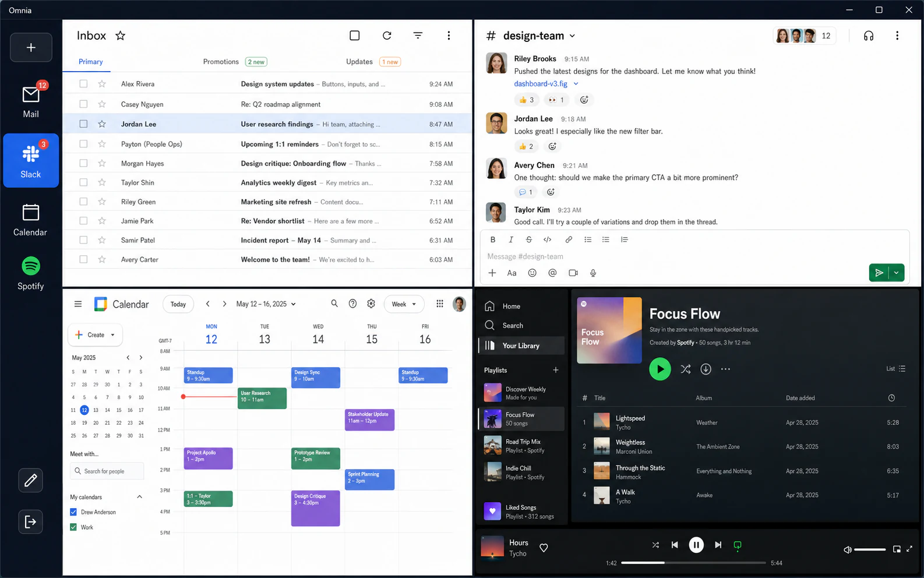Click the Search for people field
The width and height of the screenshot is (924, 578).
107,471
